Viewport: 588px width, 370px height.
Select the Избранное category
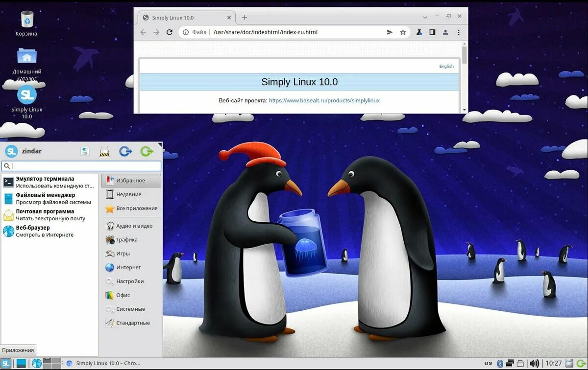pyautogui.click(x=131, y=181)
